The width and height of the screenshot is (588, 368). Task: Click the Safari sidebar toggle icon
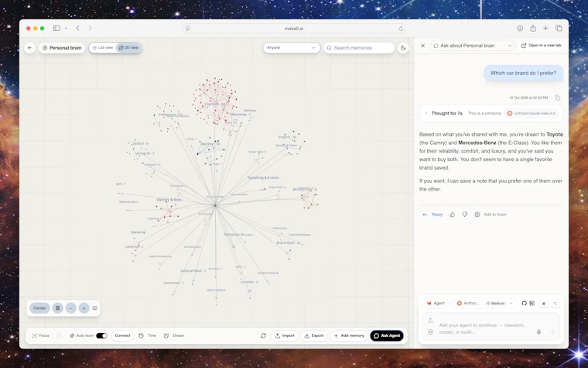[56, 28]
